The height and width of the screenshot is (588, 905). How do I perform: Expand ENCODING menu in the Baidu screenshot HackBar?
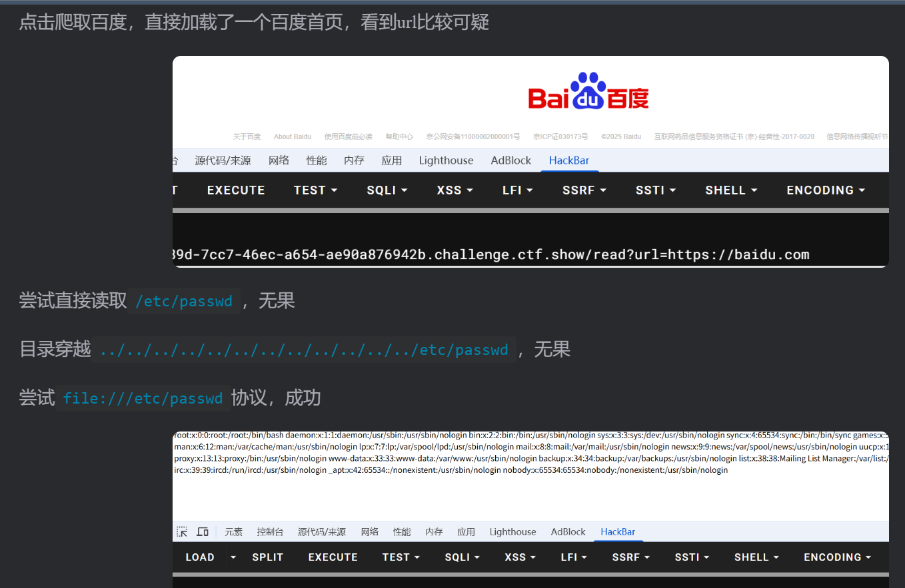pos(826,190)
